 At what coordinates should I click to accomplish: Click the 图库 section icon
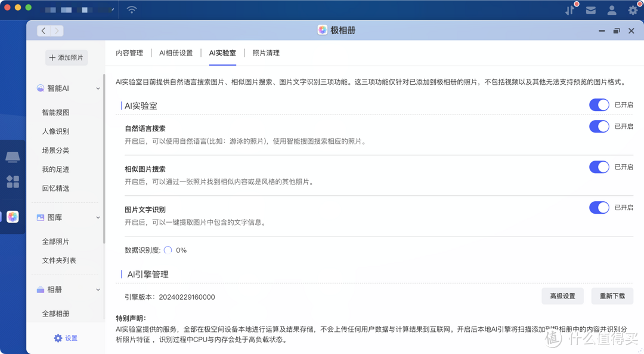click(41, 217)
